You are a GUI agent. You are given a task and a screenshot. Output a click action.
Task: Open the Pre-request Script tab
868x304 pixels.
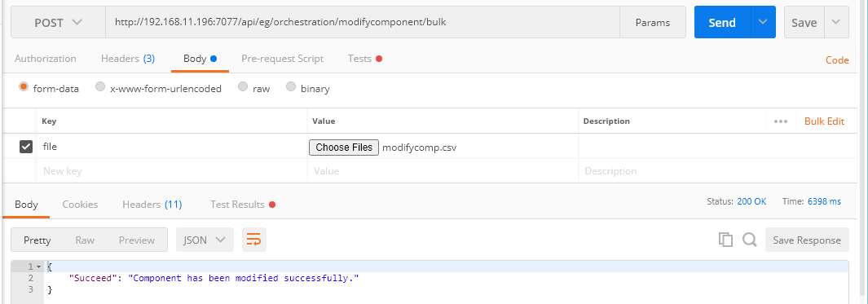pos(282,58)
